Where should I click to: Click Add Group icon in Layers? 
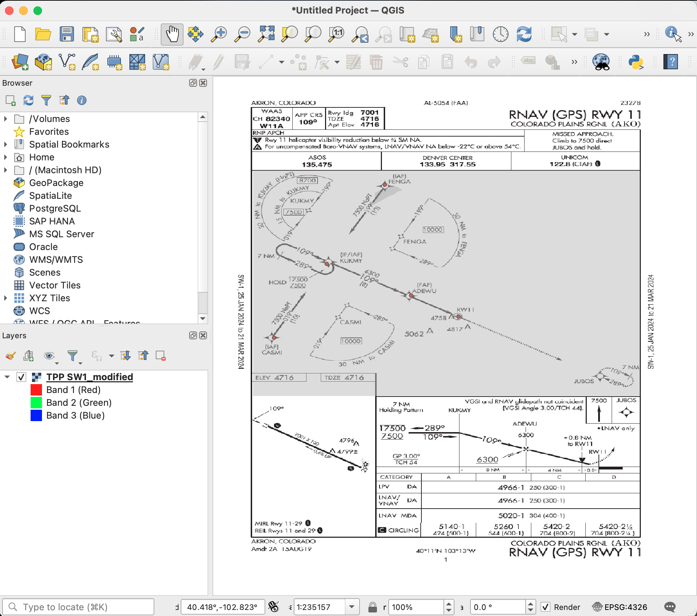pos(28,355)
